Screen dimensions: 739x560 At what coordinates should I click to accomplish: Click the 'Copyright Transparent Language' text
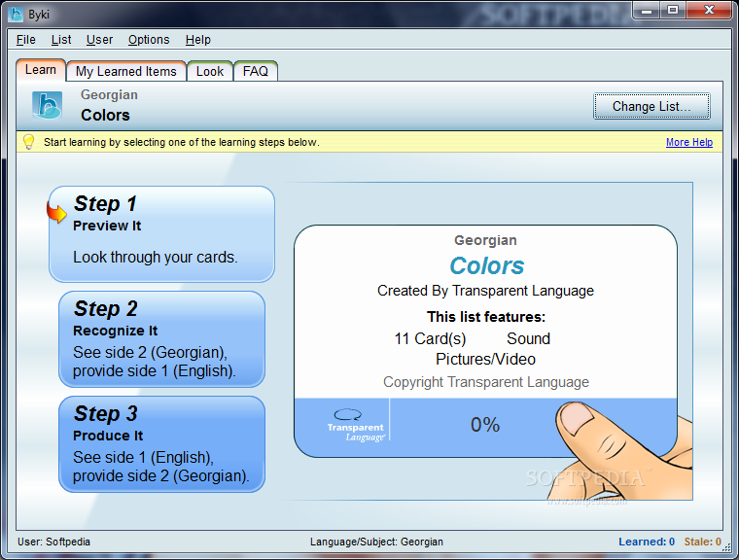tap(486, 382)
